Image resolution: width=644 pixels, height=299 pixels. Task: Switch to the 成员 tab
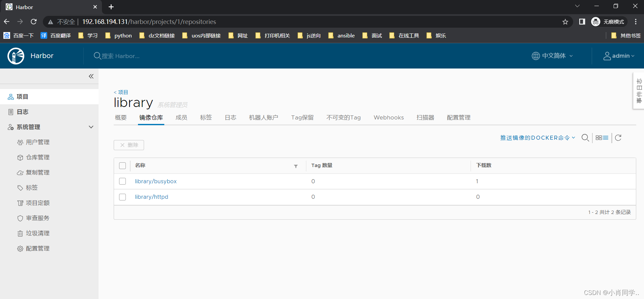coord(181,117)
